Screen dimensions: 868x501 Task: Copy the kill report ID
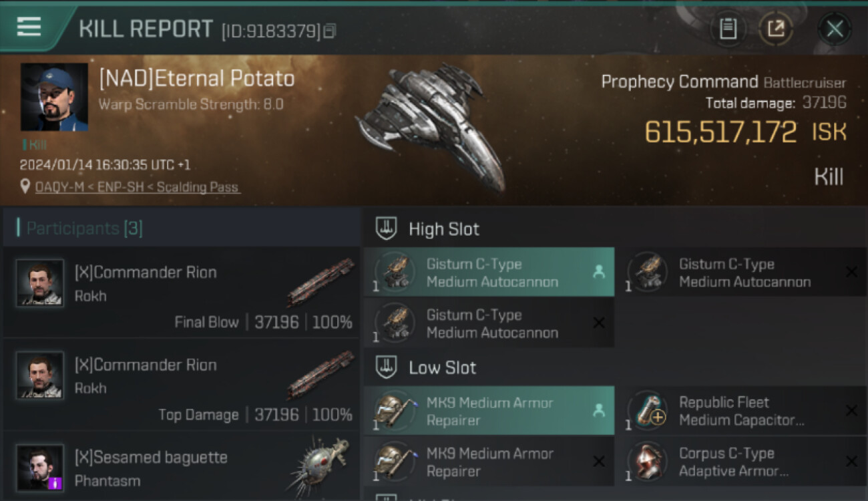click(330, 31)
